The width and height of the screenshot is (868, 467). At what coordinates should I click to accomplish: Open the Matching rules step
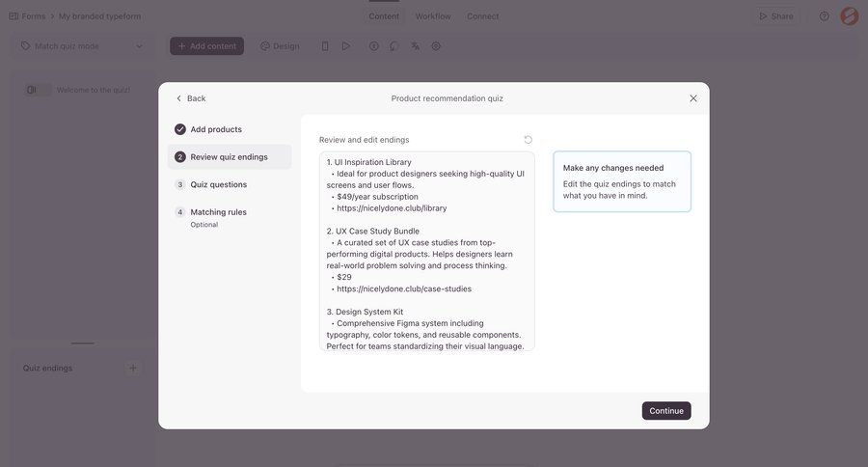230,217
